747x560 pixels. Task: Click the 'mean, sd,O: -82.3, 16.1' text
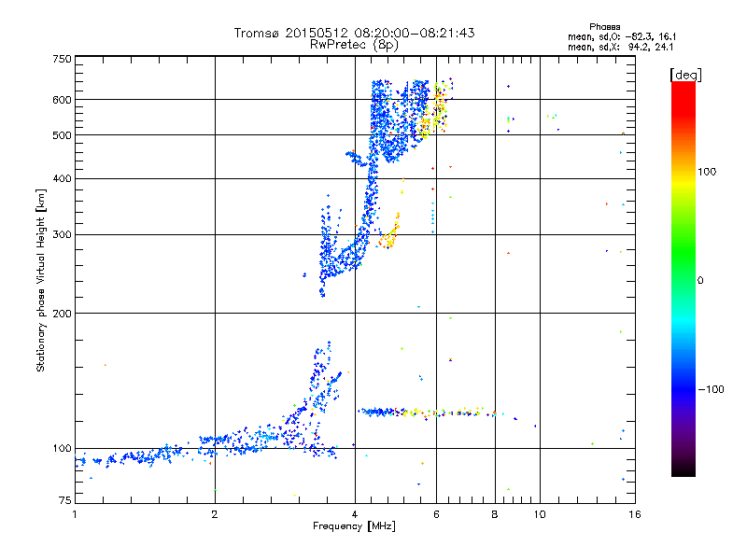click(x=622, y=36)
